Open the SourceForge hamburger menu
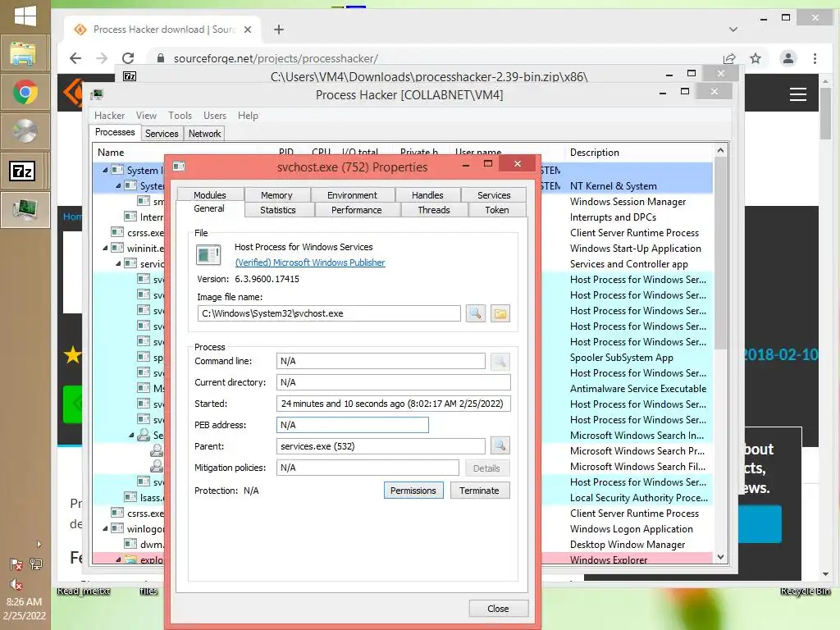This screenshot has height=630, width=840. 797,94
